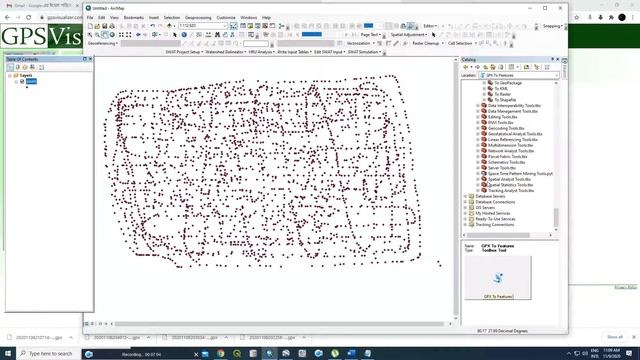Click the Undo arrow in ArcMap toolbar

152,26
